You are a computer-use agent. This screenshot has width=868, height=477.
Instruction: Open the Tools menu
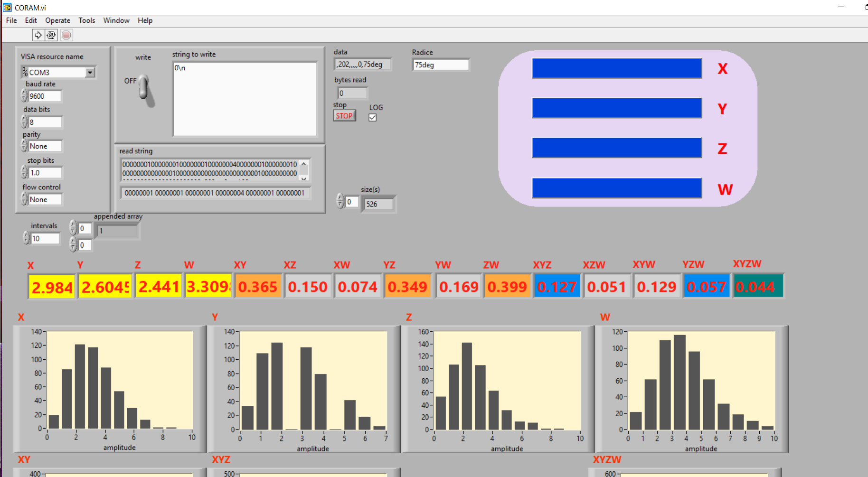coord(86,20)
